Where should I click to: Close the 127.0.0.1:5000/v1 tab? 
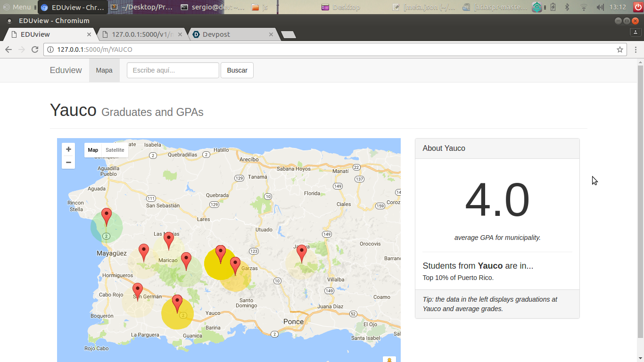coord(180,34)
